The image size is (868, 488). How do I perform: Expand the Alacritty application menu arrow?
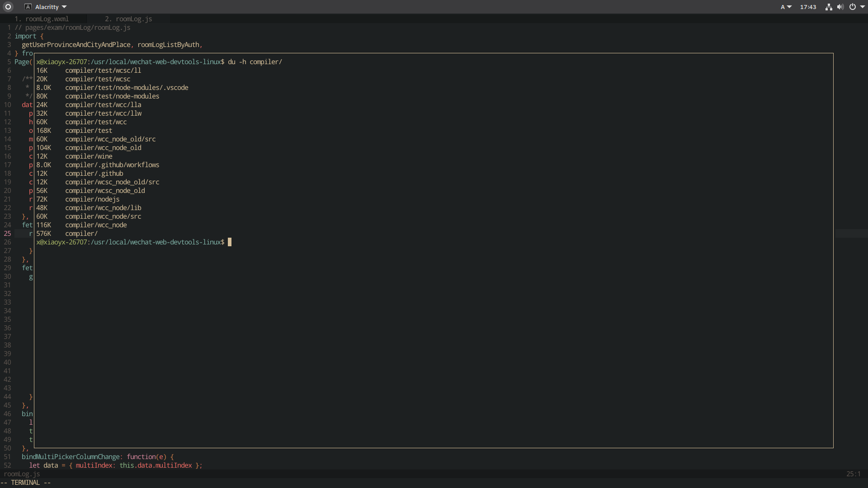pyautogui.click(x=64, y=7)
